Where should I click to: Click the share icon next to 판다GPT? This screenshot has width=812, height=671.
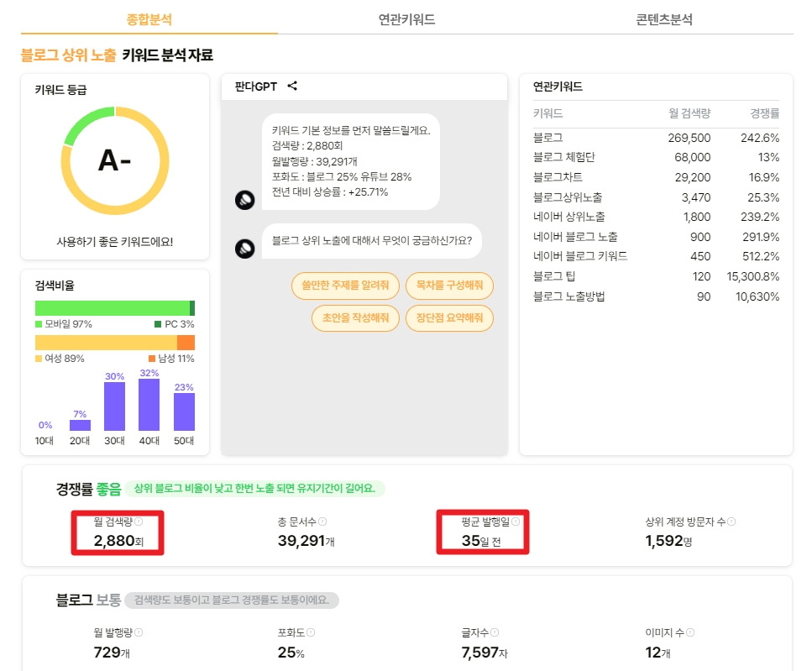(x=293, y=86)
